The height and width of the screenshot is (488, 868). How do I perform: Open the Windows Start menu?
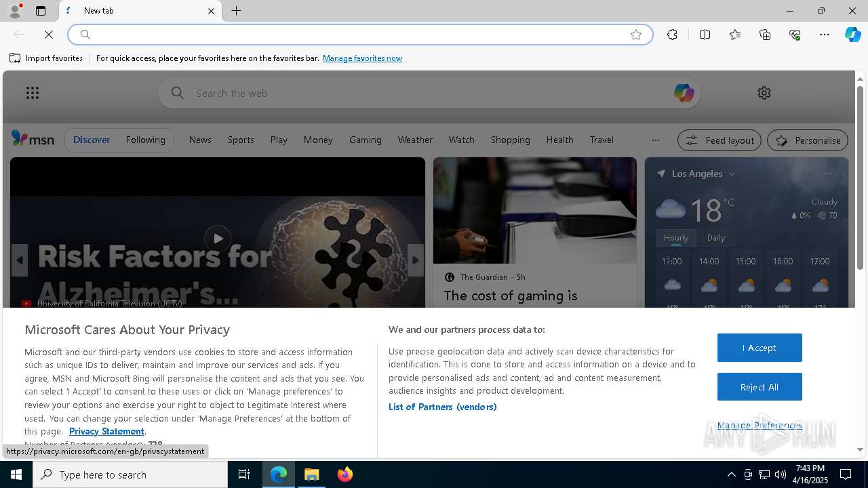(16, 474)
